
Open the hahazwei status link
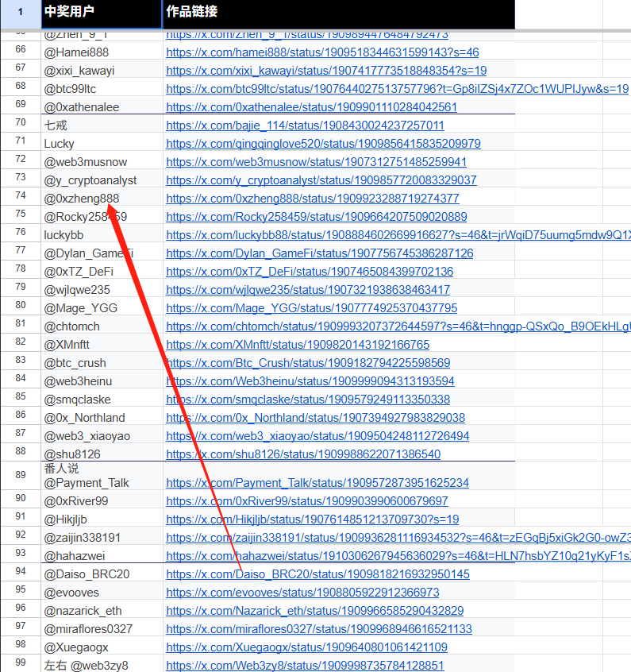[398, 556]
